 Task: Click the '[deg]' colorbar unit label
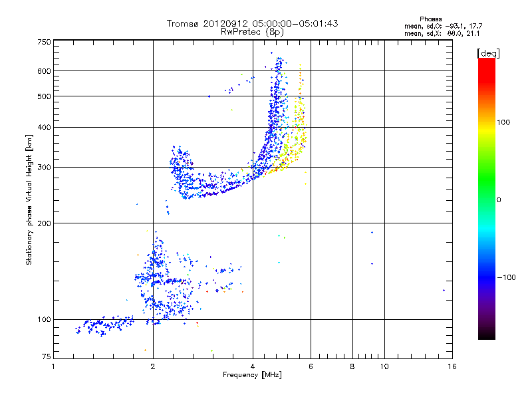coord(488,53)
